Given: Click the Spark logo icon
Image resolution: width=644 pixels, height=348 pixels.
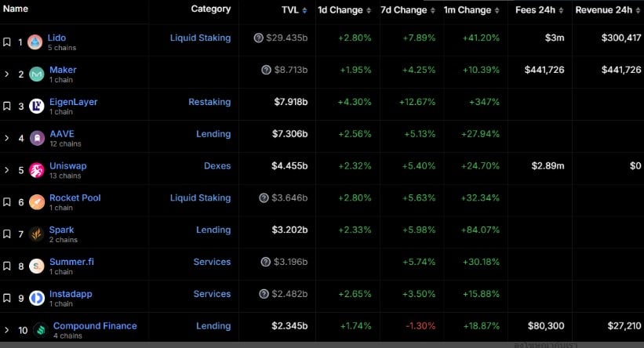Looking at the screenshot, I should click(x=36, y=234).
